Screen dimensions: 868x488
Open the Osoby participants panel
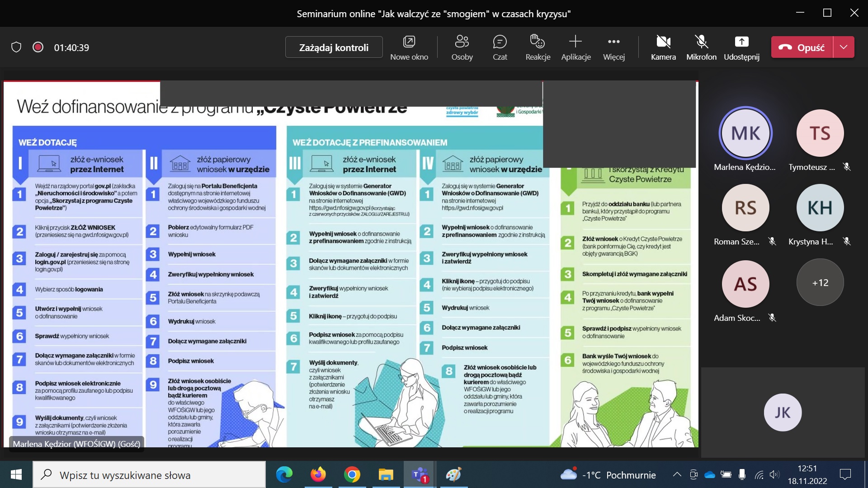point(462,47)
